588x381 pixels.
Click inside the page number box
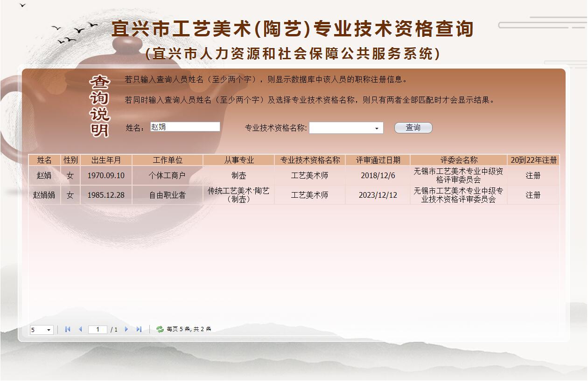98,329
